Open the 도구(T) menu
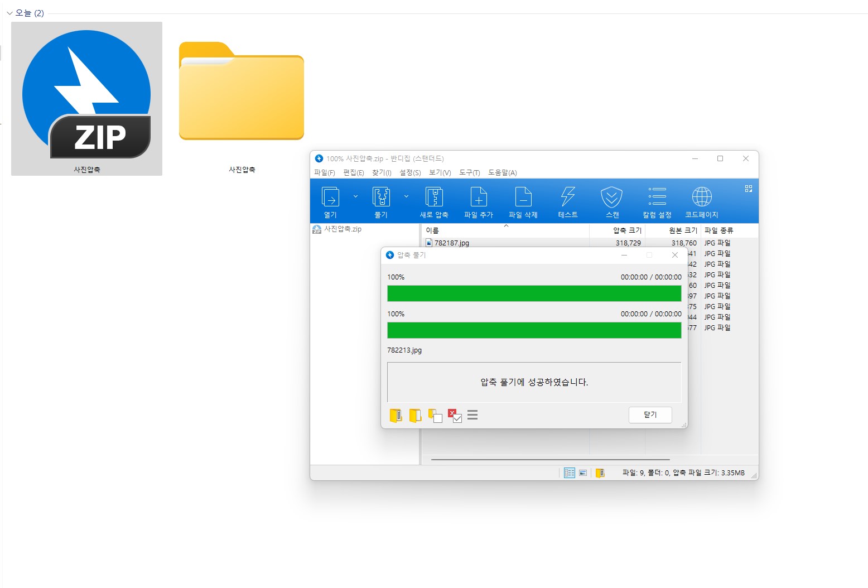Viewport: 868px width, 588px height. click(x=470, y=172)
